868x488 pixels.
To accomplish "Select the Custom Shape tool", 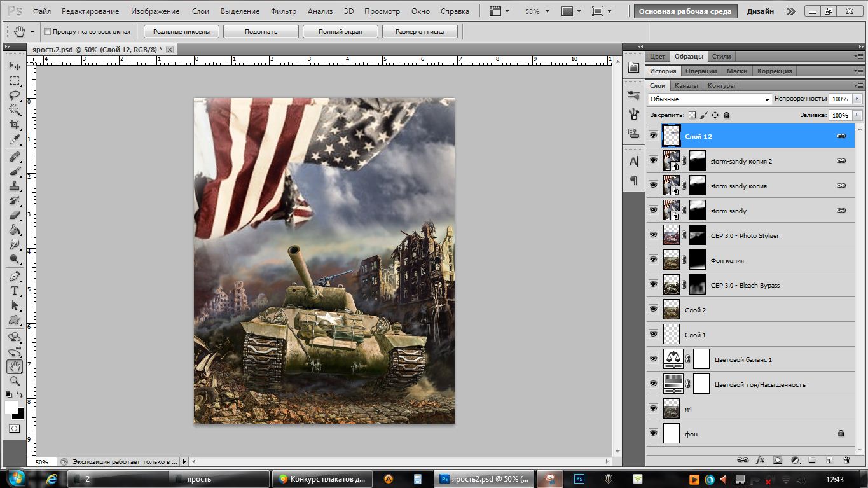I will tap(15, 320).
